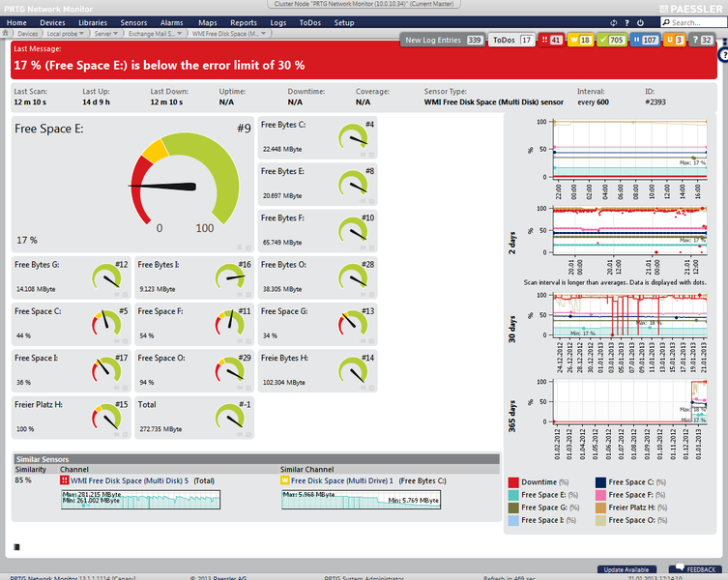Open the circled help icon at right edge
Image resolution: width=728 pixels, height=580 pixels.
[x=723, y=55]
